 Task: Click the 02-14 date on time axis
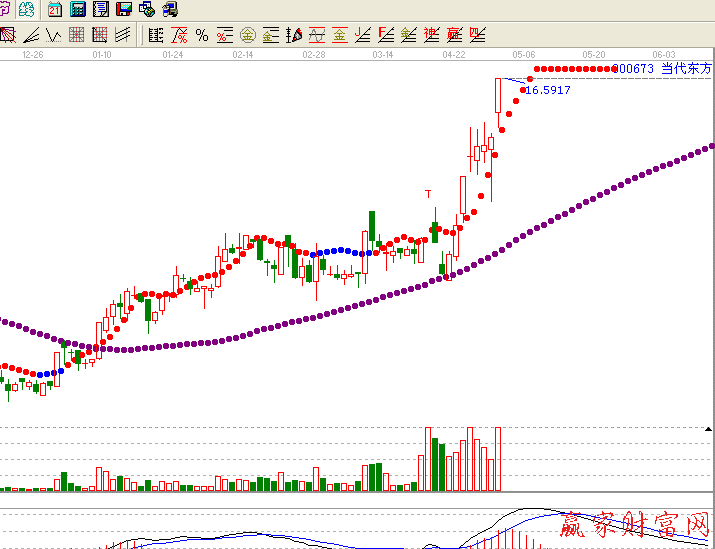click(243, 54)
